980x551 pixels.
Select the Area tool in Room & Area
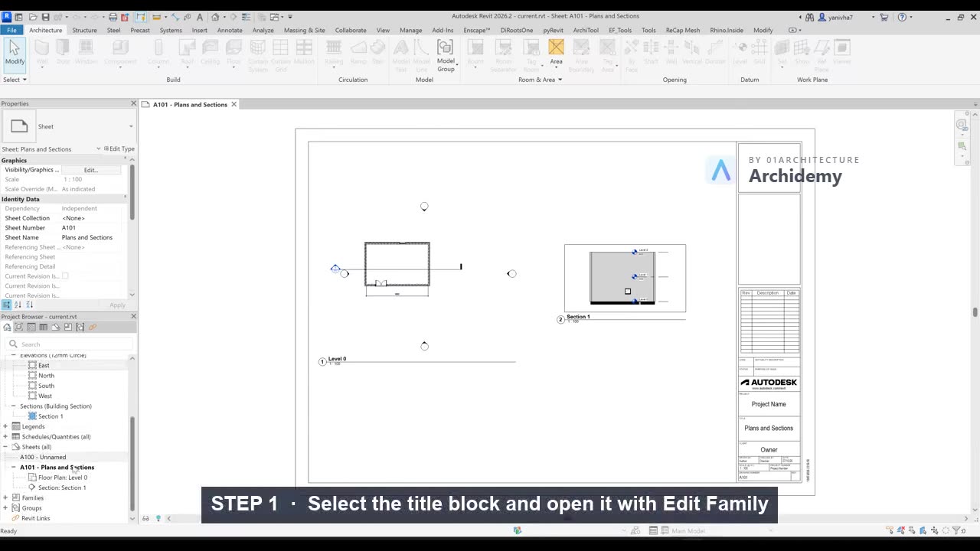[x=556, y=52]
